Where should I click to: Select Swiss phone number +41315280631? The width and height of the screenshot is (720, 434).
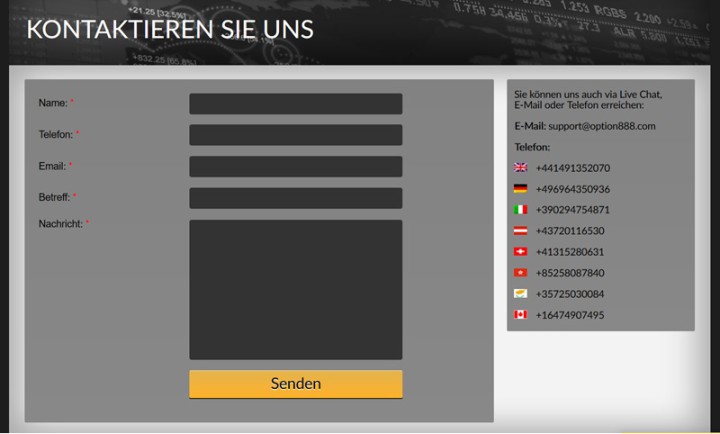570,252
